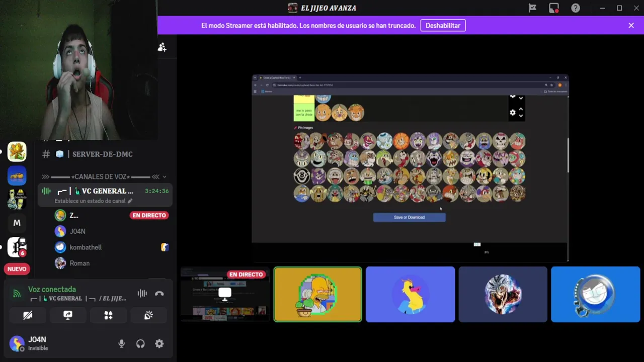
Task: Click the 8-ball boss image in stream
Action: tap(302, 176)
